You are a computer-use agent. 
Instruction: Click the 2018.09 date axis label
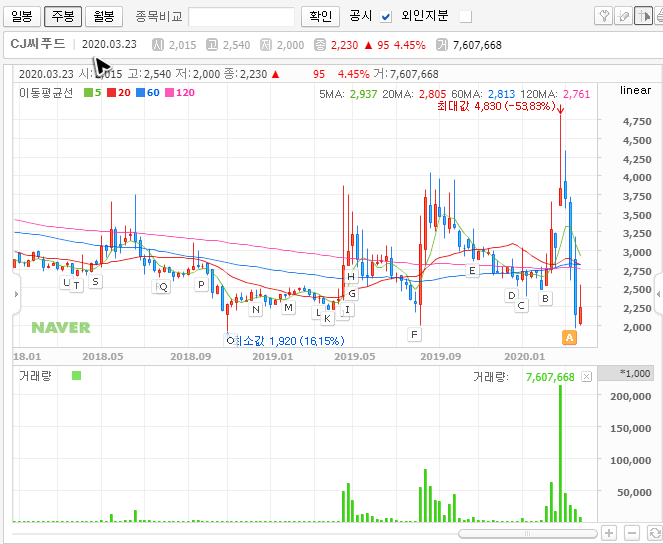tap(191, 356)
